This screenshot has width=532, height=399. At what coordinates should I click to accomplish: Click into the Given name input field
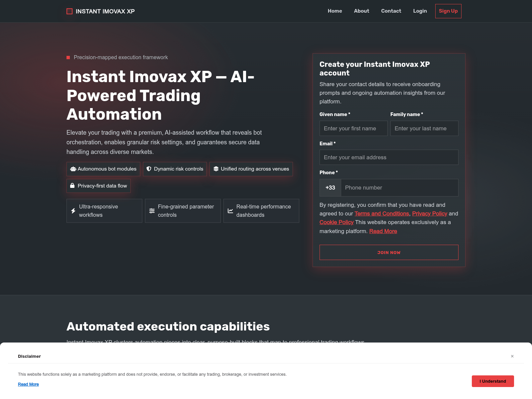click(353, 128)
